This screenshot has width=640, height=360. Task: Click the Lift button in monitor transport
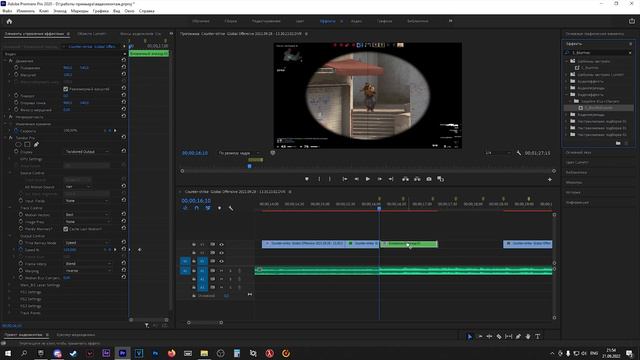[405, 179]
